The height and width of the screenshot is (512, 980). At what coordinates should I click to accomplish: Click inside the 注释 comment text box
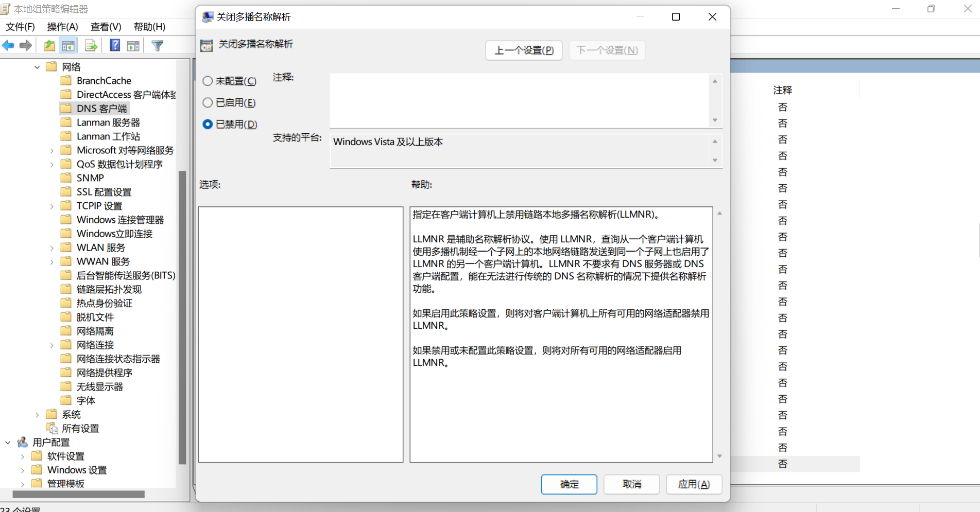coord(520,100)
